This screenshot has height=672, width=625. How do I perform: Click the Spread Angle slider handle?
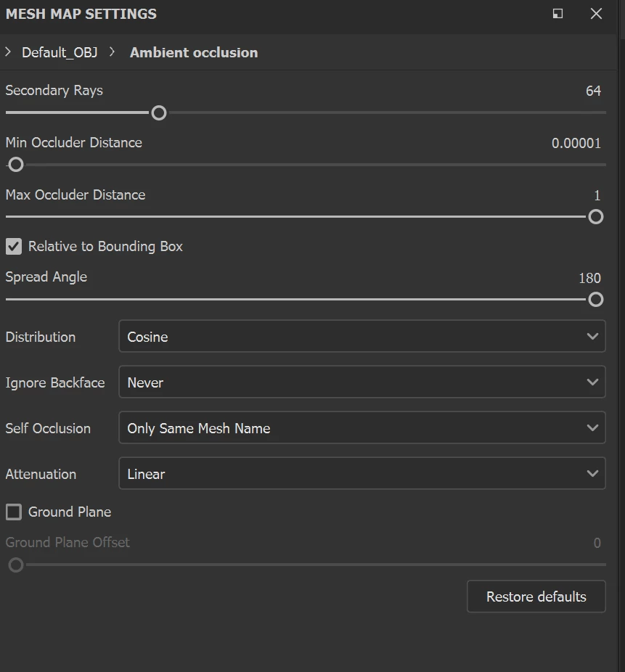pos(595,300)
